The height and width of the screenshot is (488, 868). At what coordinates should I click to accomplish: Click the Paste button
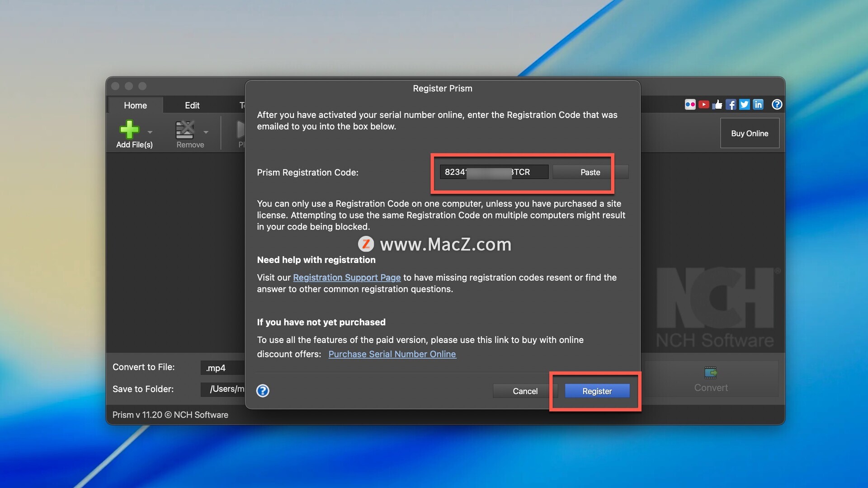[590, 172]
